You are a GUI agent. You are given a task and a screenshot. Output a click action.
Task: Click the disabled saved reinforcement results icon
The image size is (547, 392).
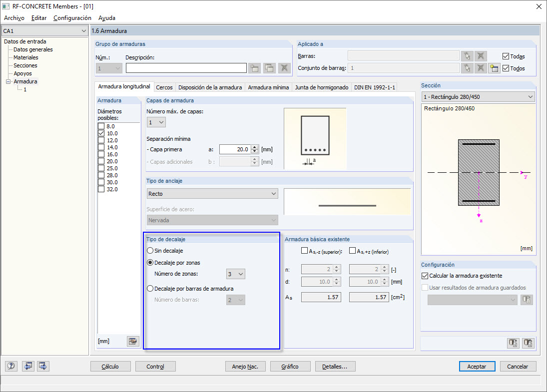click(527, 300)
